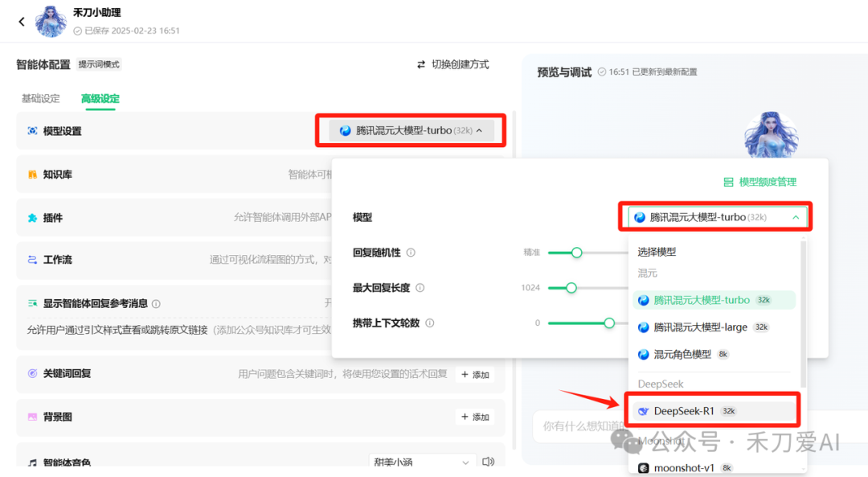Click the 选择模型 heading in dropdown

(657, 252)
